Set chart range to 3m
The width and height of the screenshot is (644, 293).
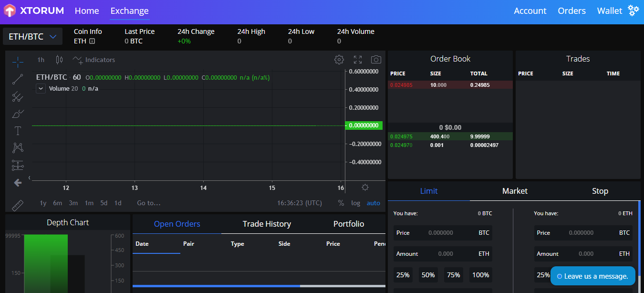tap(73, 203)
